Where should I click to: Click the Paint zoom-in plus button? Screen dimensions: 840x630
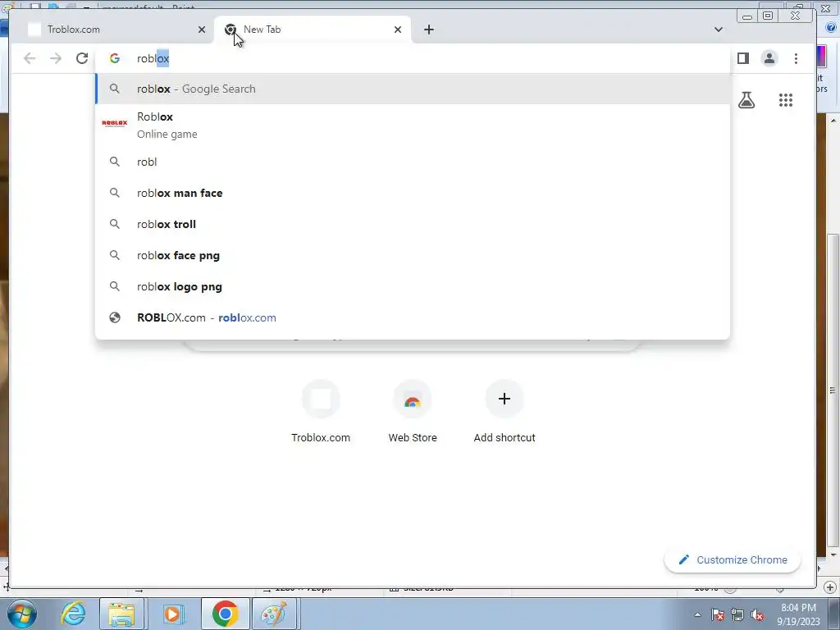point(830,587)
